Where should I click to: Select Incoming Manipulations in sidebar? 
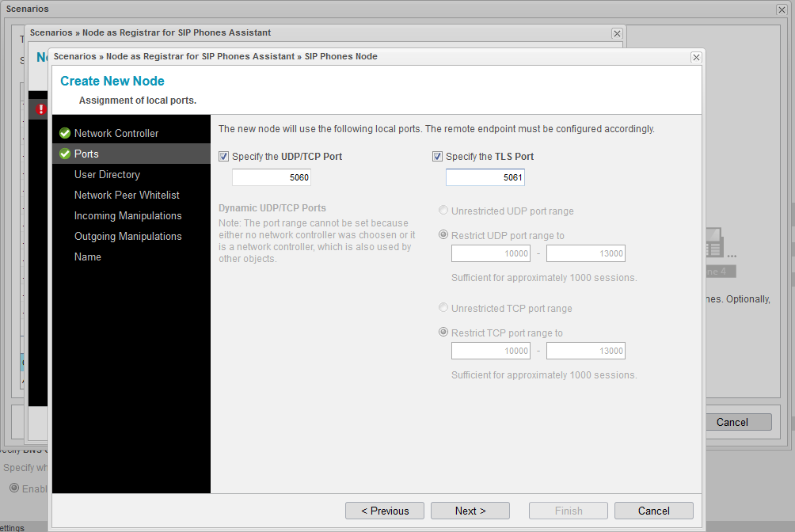(127, 216)
